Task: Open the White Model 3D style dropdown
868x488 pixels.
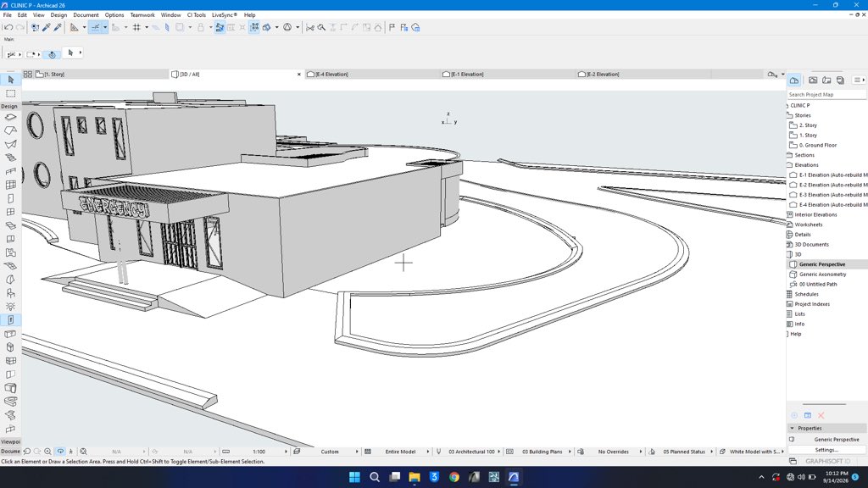Action: point(753,452)
